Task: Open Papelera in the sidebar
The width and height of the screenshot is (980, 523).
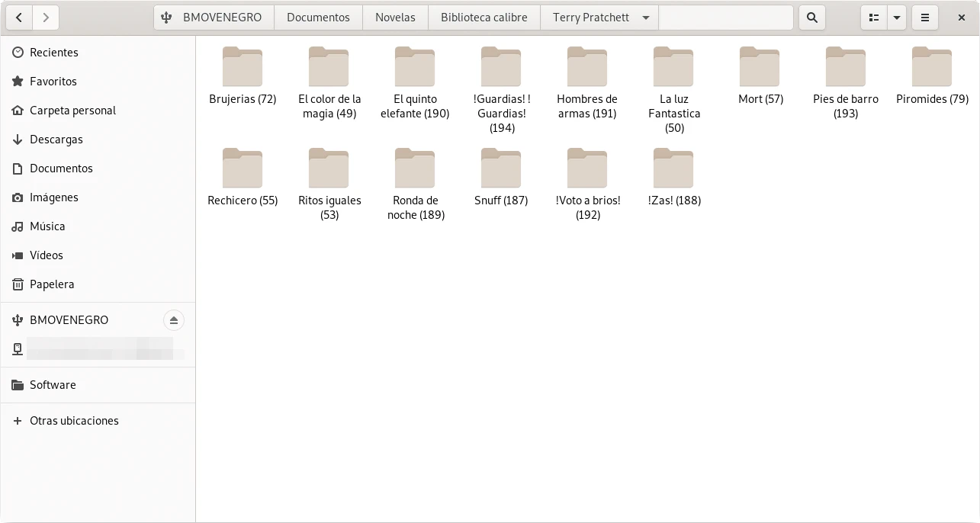Action: click(x=52, y=284)
